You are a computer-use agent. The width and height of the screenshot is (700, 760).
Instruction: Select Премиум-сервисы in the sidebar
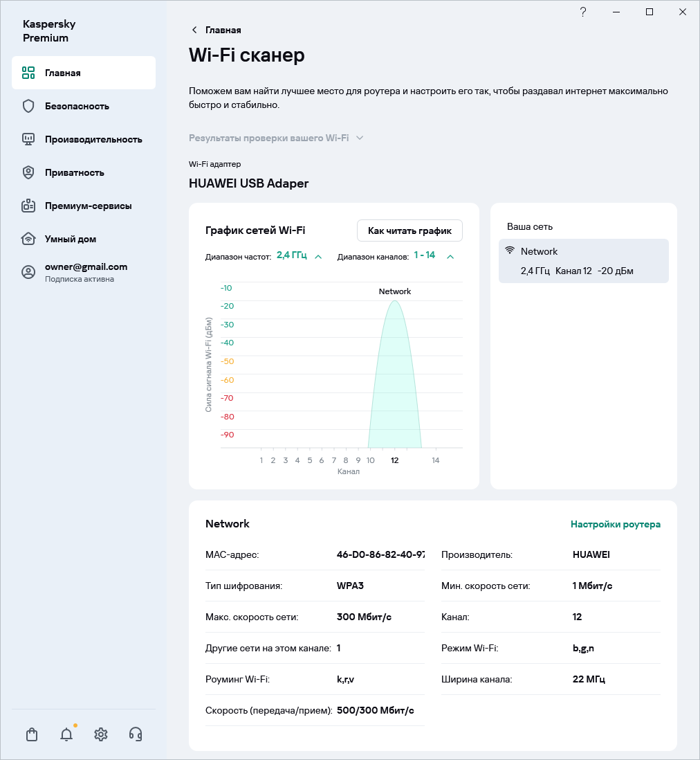[x=88, y=206]
